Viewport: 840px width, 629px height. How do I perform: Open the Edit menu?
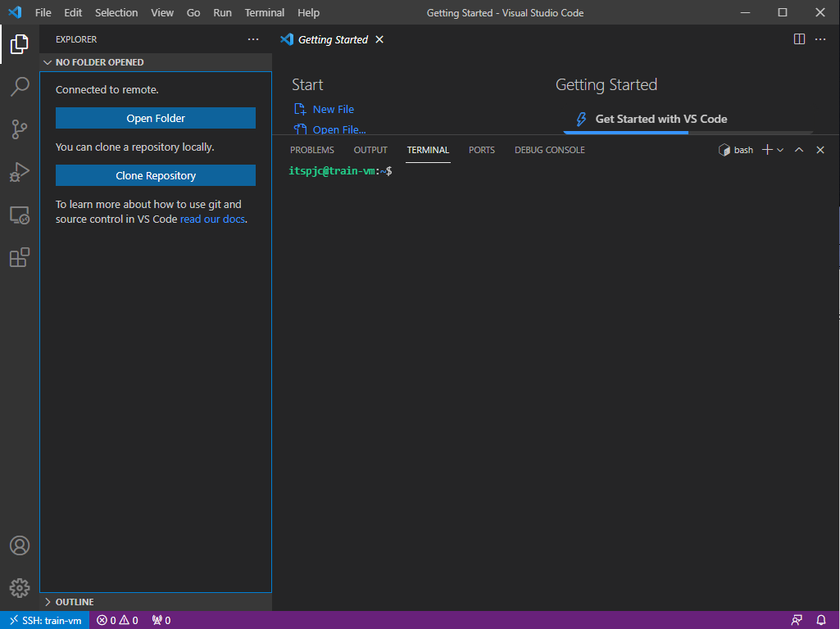pyautogui.click(x=73, y=12)
